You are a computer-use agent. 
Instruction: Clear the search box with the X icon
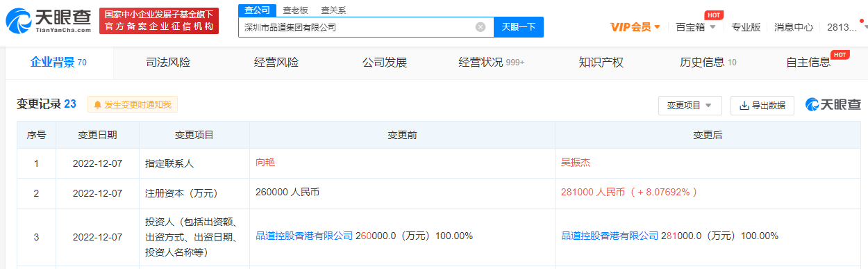point(481,27)
